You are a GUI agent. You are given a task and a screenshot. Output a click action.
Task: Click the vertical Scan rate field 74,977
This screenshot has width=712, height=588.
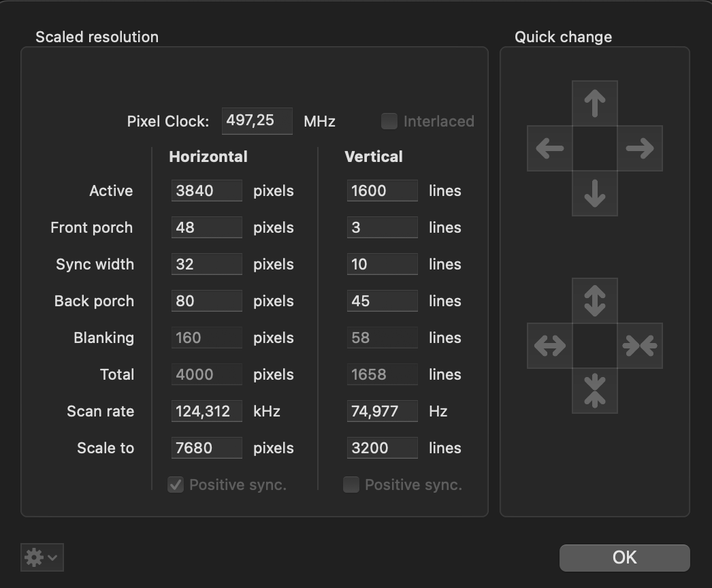click(x=383, y=411)
